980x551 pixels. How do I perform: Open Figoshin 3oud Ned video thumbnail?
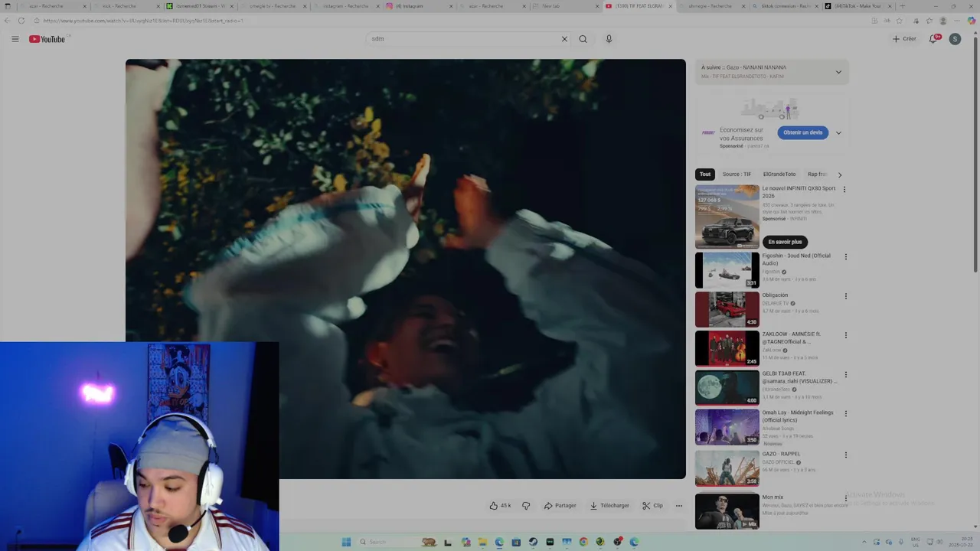pyautogui.click(x=727, y=270)
